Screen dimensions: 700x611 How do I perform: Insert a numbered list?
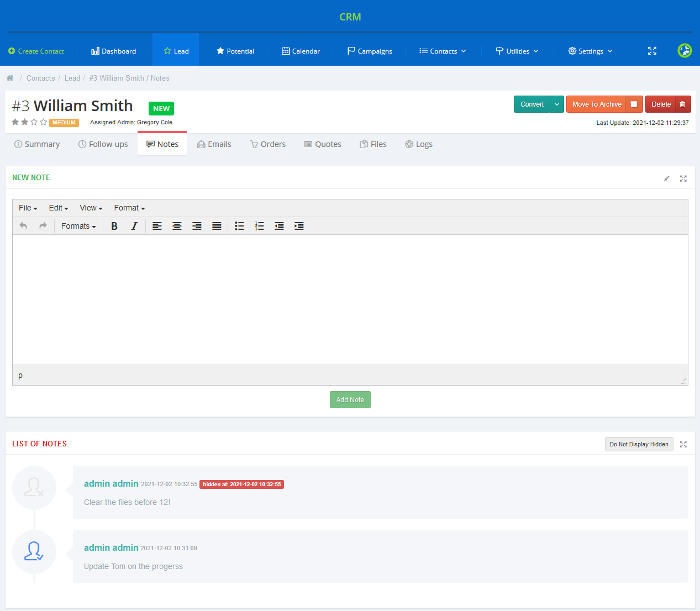click(259, 226)
